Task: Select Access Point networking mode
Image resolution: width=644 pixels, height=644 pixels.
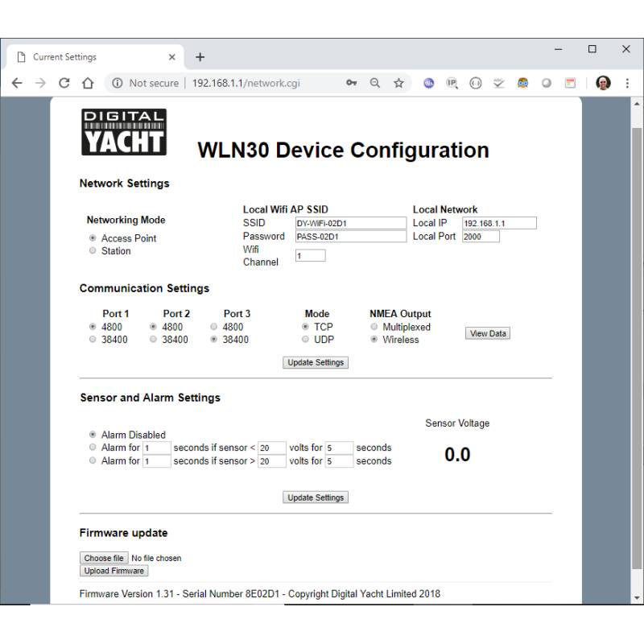Action: [x=93, y=237]
